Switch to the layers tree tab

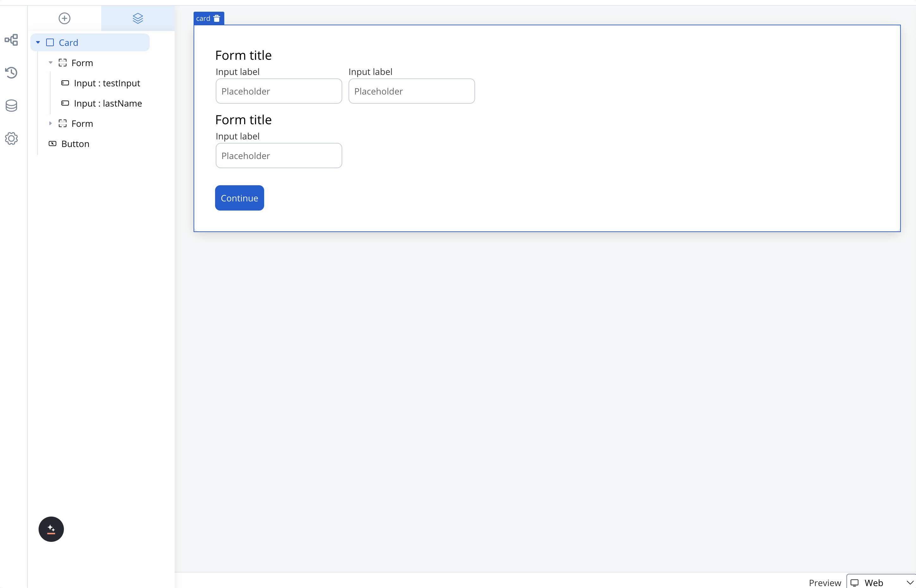pos(138,18)
